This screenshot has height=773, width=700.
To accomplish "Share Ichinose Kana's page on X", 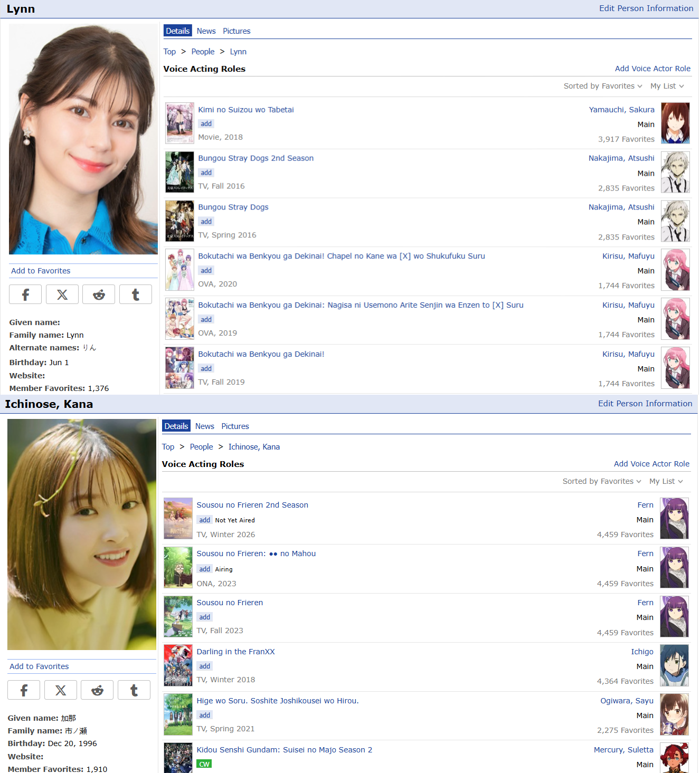I will click(x=61, y=690).
